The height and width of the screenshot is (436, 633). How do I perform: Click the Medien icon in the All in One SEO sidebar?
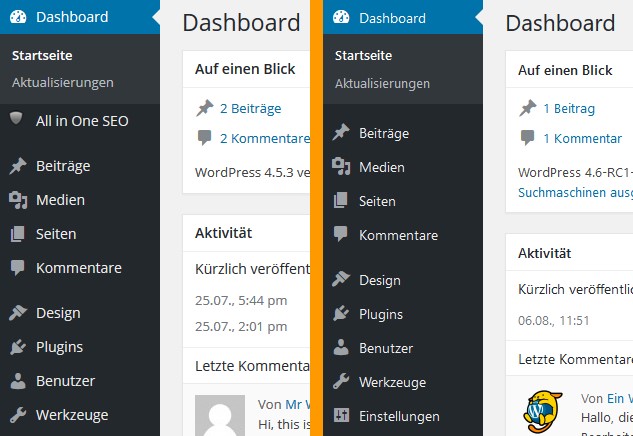pos(17,200)
